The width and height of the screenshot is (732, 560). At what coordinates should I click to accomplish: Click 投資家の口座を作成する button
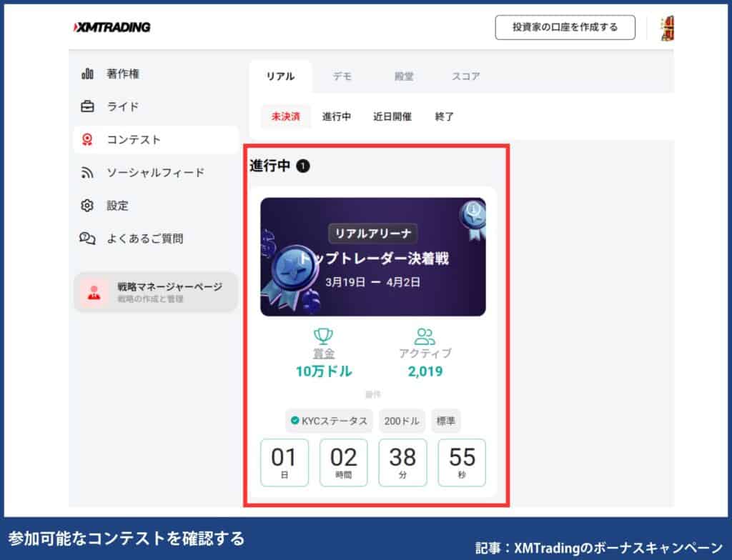(565, 28)
